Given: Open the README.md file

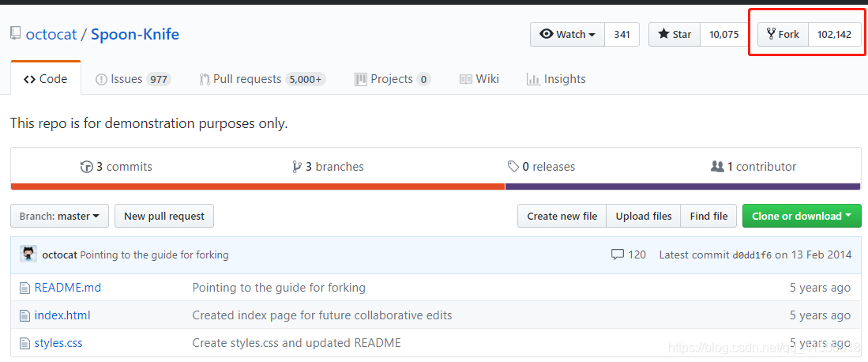Looking at the screenshot, I should coord(68,288).
